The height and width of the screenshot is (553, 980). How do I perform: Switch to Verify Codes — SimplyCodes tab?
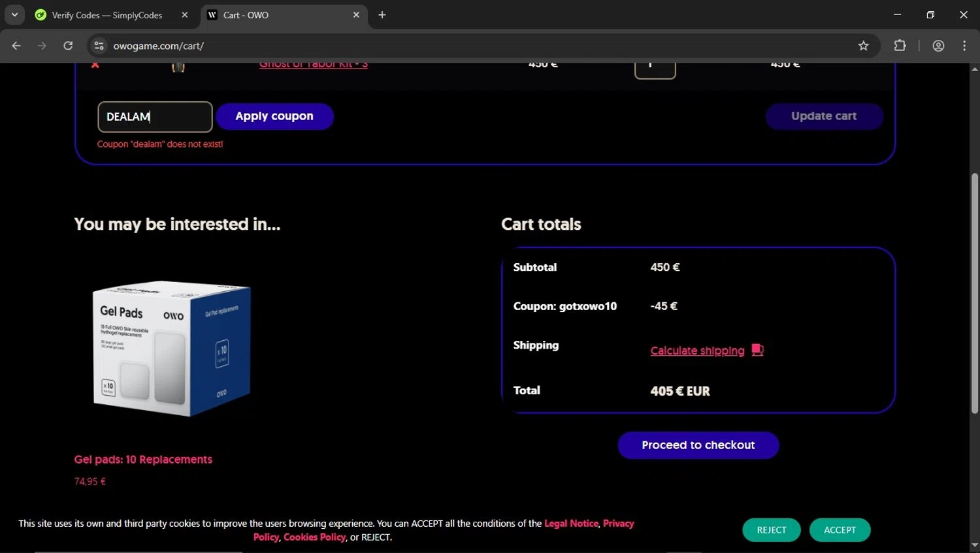(x=106, y=15)
